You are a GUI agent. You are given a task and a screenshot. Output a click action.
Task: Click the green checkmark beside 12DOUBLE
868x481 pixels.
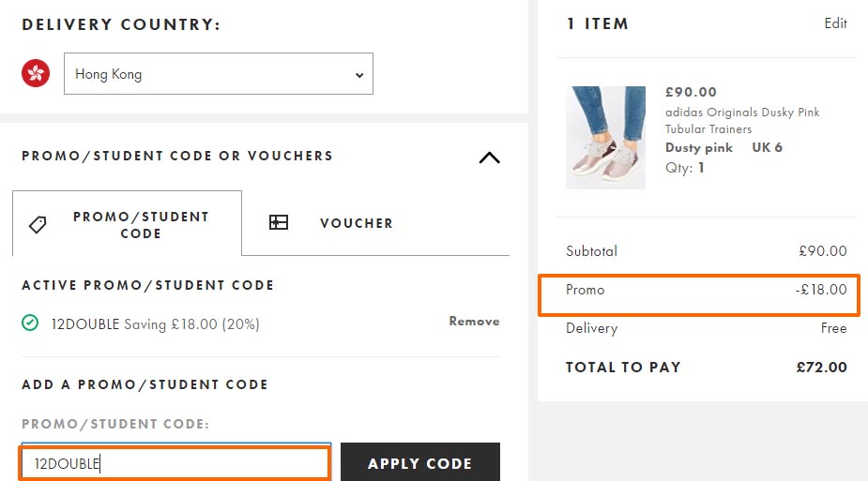30,323
